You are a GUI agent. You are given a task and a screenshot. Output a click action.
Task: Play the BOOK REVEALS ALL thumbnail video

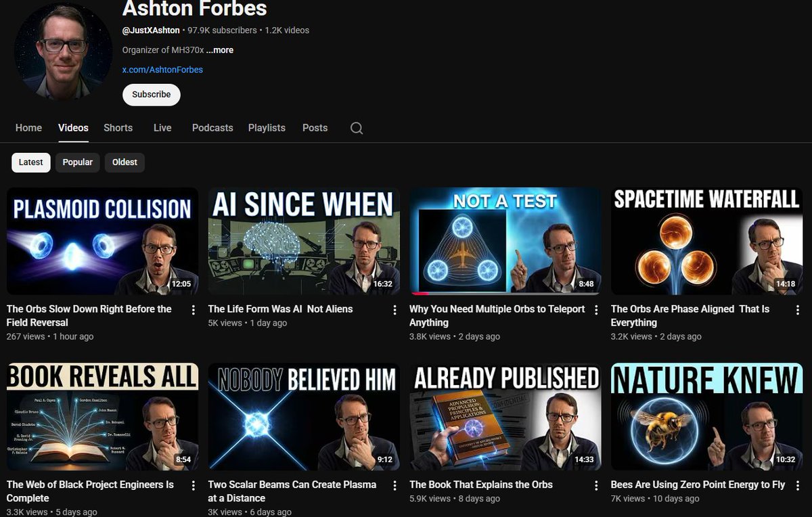[x=103, y=417]
